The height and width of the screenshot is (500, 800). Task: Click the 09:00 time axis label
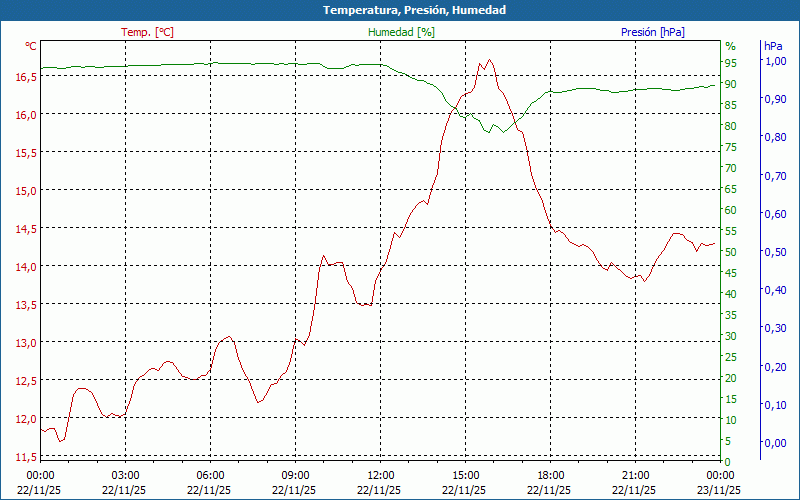click(x=295, y=475)
